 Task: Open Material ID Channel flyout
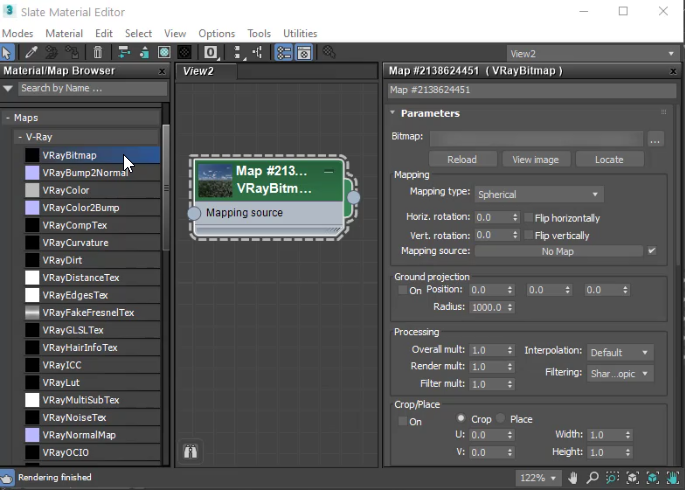tap(211, 53)
